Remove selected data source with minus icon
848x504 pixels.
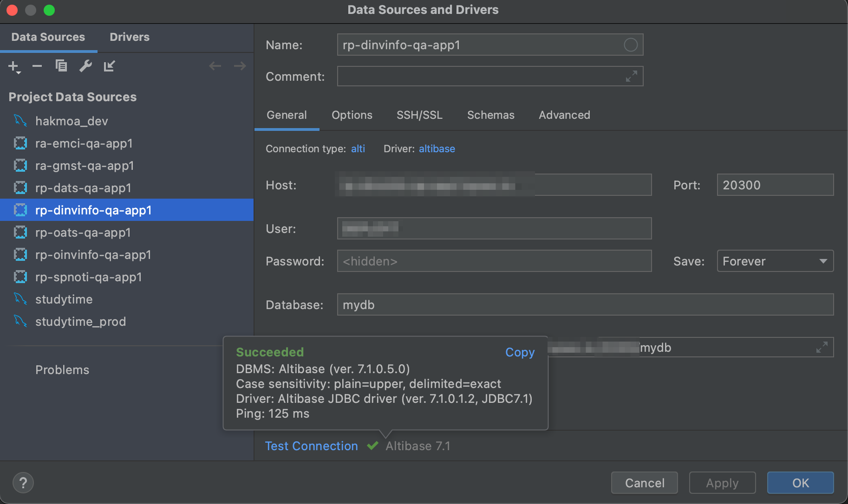pyautogui.click(x=37, y=66)
